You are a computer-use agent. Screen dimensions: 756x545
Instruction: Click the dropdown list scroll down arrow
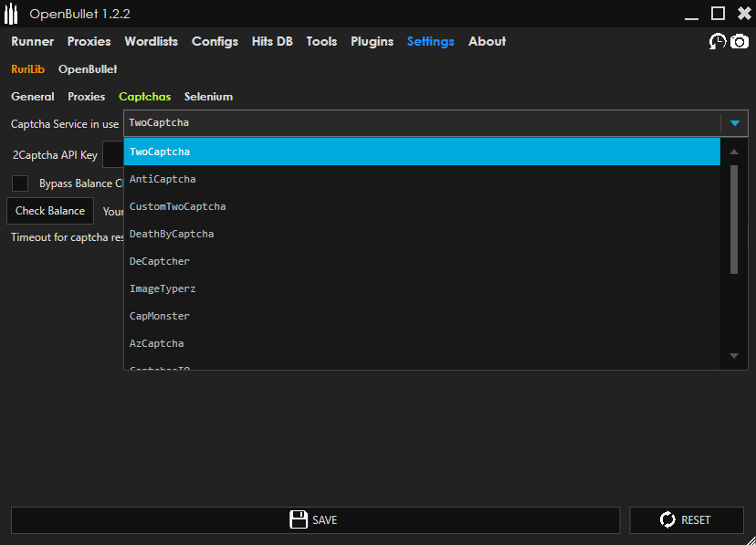[x=734, y=356]
